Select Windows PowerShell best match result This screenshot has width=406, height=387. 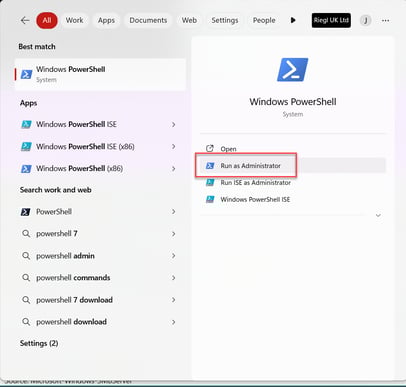100,74
